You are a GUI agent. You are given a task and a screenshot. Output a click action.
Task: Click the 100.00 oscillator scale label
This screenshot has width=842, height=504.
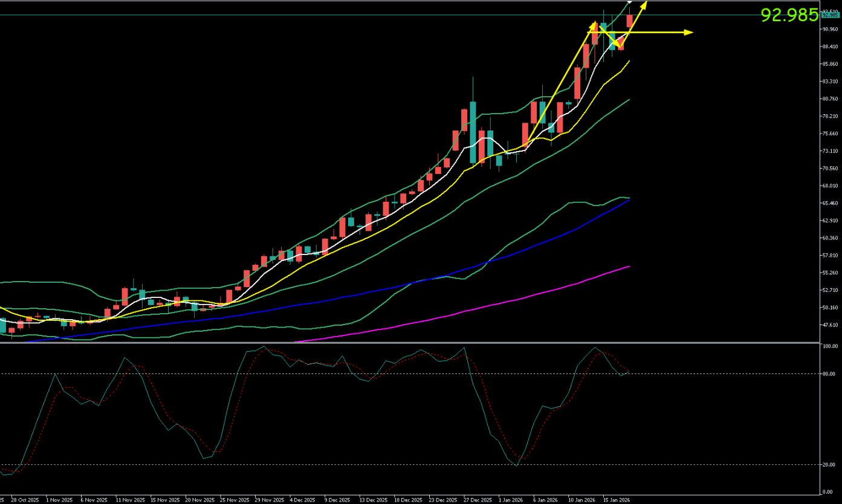[828, 346]
